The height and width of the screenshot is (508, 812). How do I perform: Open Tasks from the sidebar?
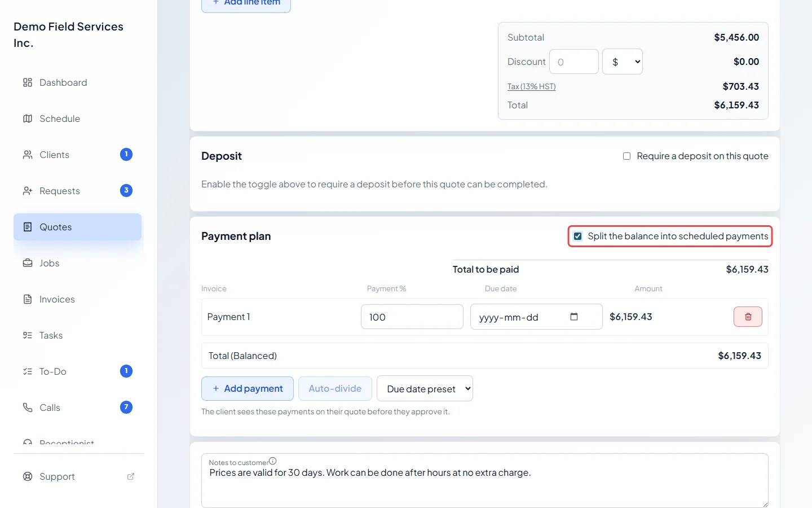coord(77,335)
